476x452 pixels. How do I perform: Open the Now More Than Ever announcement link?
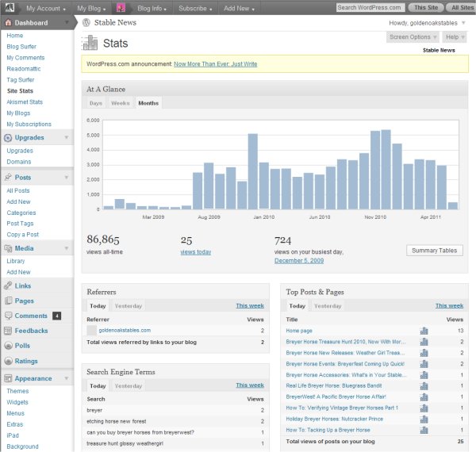[216, 64]
